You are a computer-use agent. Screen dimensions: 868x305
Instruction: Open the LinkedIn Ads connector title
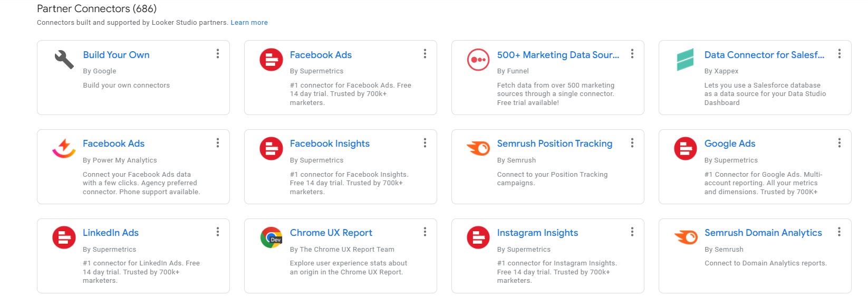click(x=111, y=233)
